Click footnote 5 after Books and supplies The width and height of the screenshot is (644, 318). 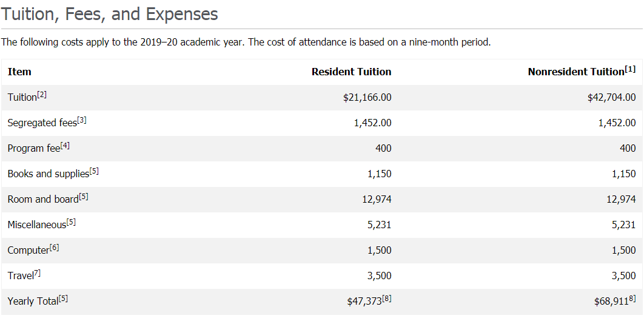coord(94,171)
